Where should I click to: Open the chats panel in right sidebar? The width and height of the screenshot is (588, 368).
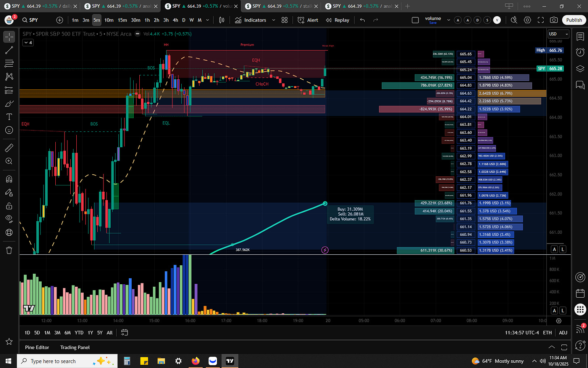pyautogui.click(x=580, y=85)
